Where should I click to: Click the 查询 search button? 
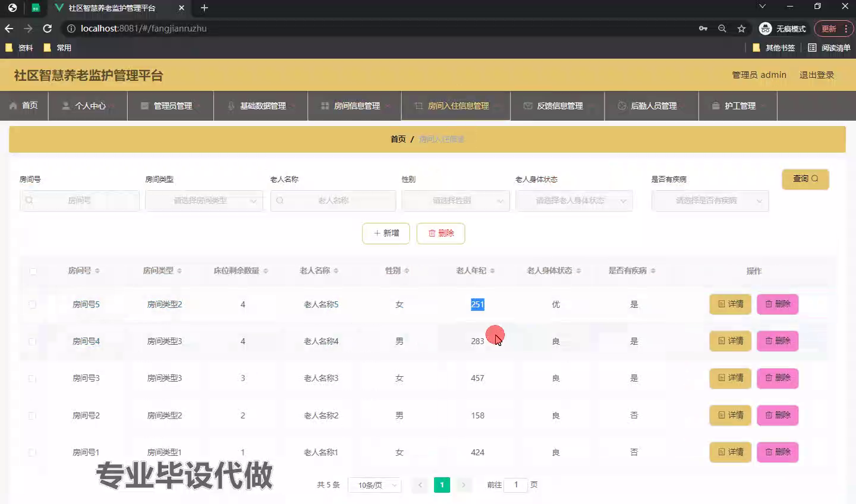805,179
